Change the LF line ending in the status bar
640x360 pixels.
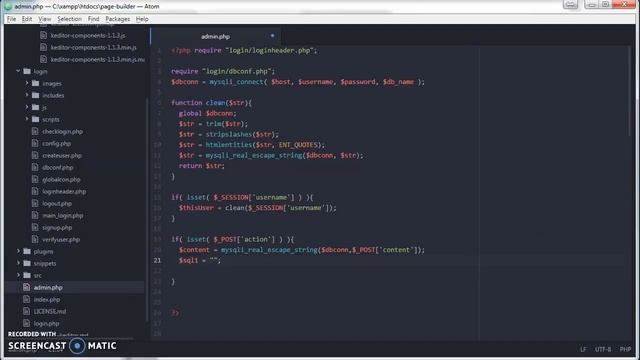[583, 349]
